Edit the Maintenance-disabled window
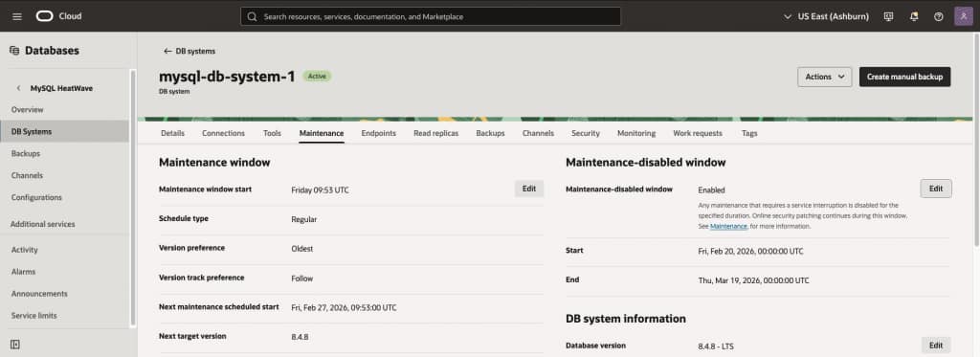980x357 pixels. [936, 189]
